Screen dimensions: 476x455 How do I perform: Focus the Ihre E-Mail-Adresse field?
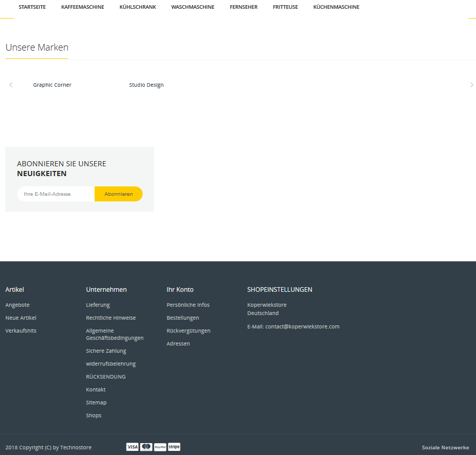[x=56, y=194]
